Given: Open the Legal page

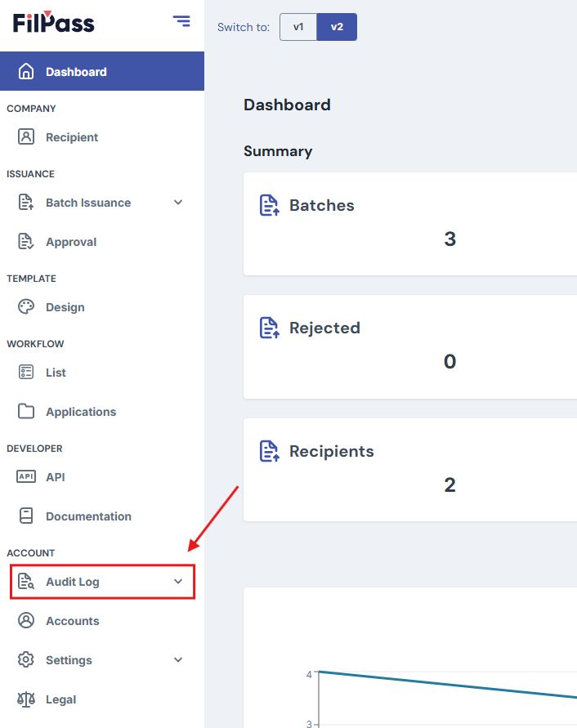Looking at the screenshot, I should pyautogui.click(x=102, y=699).
